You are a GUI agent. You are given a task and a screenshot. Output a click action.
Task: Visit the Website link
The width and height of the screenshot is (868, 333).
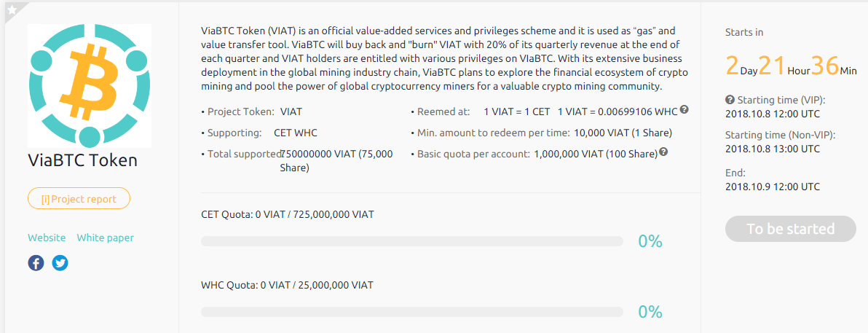[x=47, y=238]
